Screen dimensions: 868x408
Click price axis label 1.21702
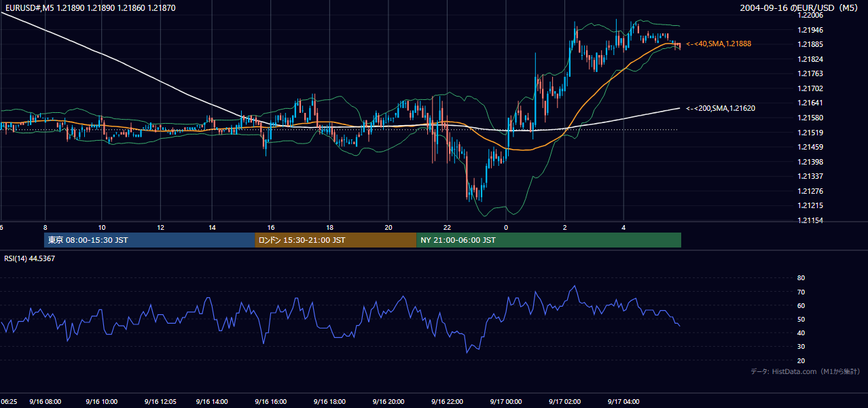pos(810,88)
